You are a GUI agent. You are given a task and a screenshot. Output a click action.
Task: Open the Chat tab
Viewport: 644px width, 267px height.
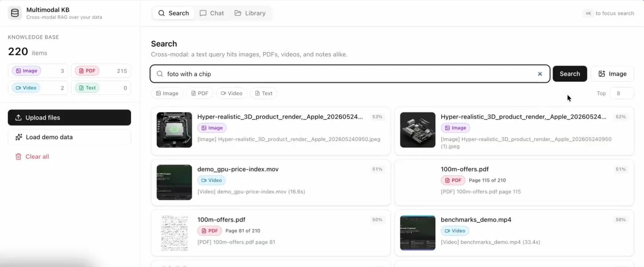tap(212, 13)
